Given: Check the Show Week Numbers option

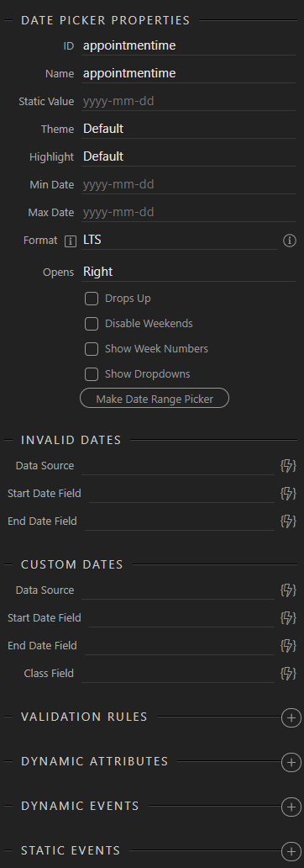Looking at the screenshot, I should pos(92,349).
